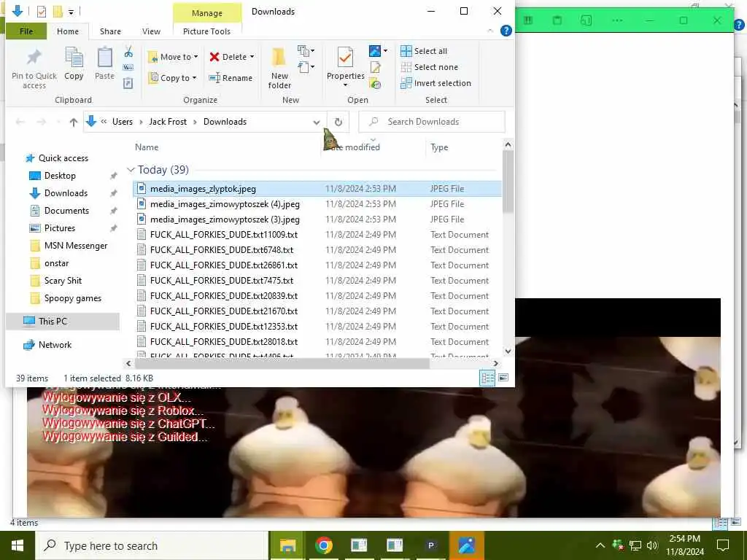This screenshot has height=560, width=747.
Task: Open the Picture Tools tab
Action: pos(206,31)
